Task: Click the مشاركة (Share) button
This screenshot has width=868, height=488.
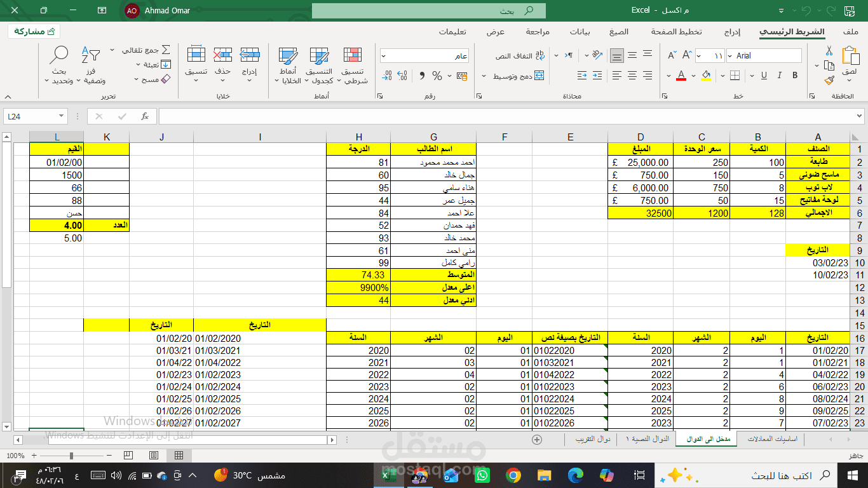Action: (34, 31)
